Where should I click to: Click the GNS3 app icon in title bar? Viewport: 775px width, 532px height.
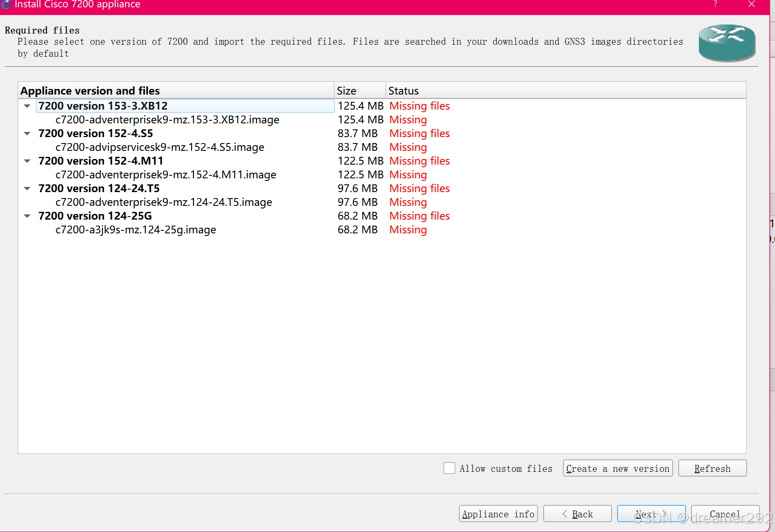6,4
